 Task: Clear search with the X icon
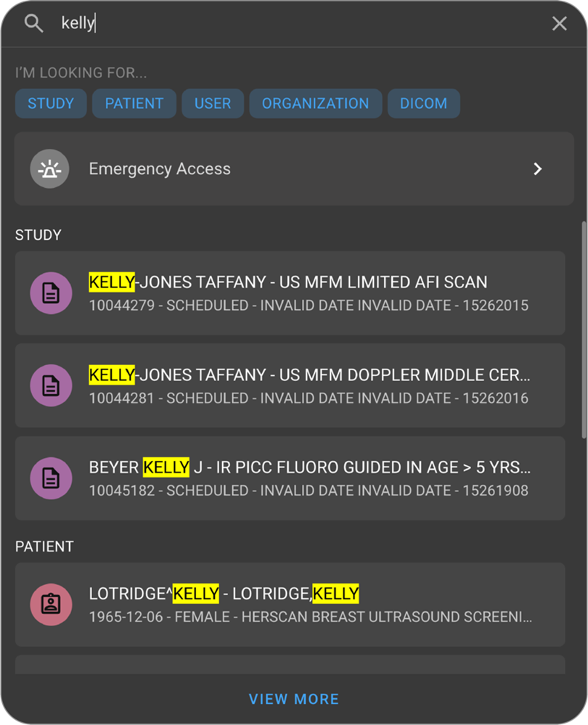pos(559,23)
